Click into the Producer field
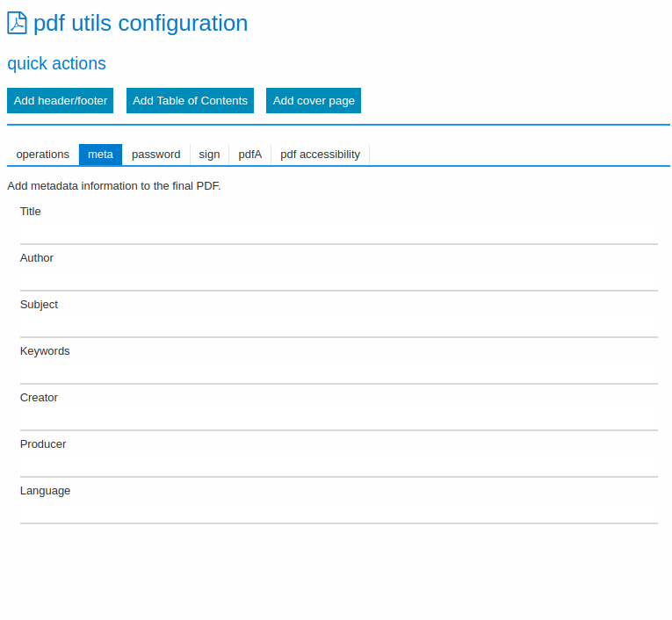 (x=338, y=465)
